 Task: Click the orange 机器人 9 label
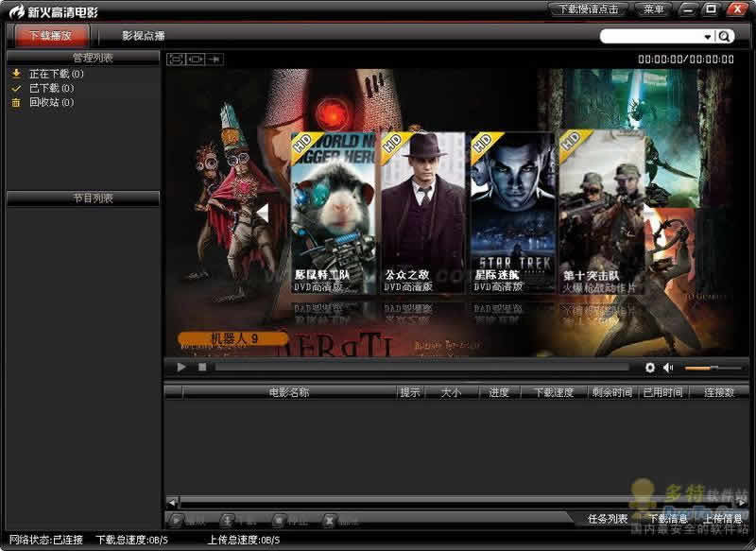(x=233, y=338)
